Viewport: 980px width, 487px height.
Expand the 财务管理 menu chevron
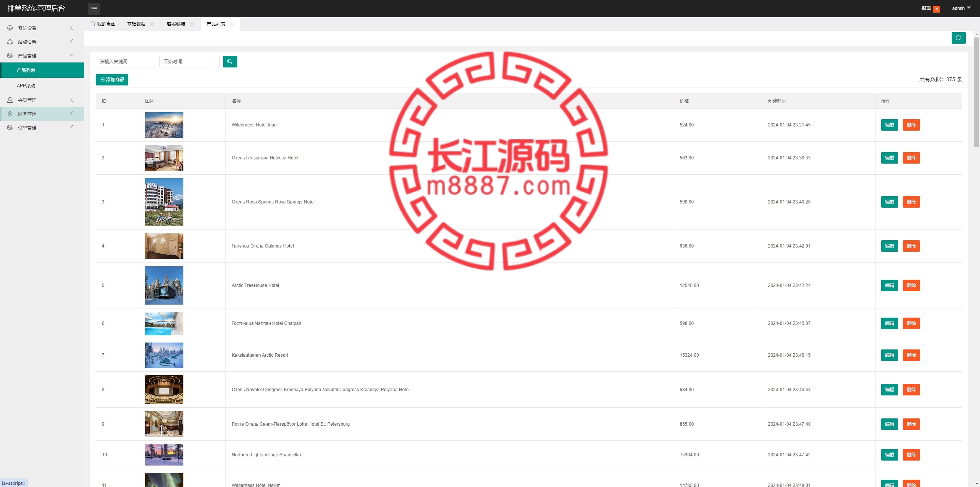pyautogui.click(x=72, y=113)
